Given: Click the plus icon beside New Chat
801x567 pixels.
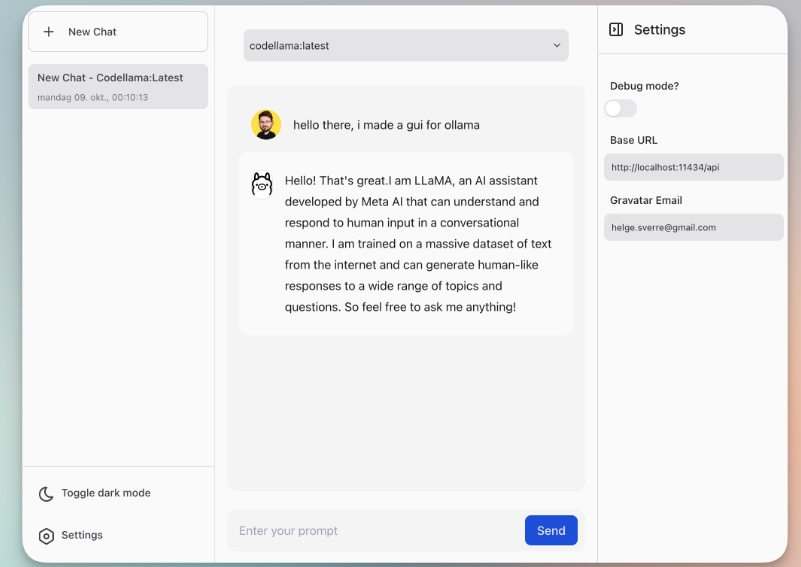Looking at the screenshot, I should pos(49,32).
